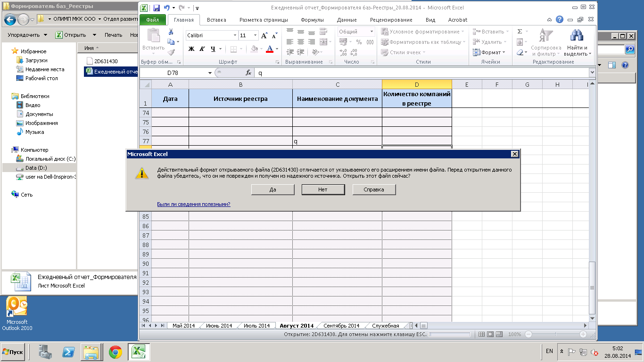Switch to the Данные ribbon tab
Viewport: 644px width, 362px height.
tap(347, 20)
